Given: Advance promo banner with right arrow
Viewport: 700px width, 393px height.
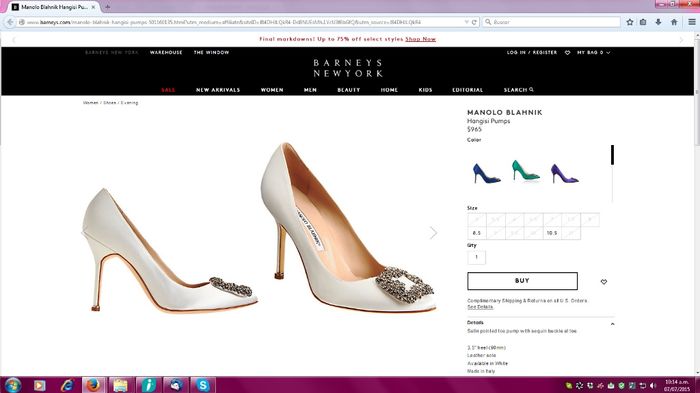Looking at the screenshot, I should (x=681, y=40).
